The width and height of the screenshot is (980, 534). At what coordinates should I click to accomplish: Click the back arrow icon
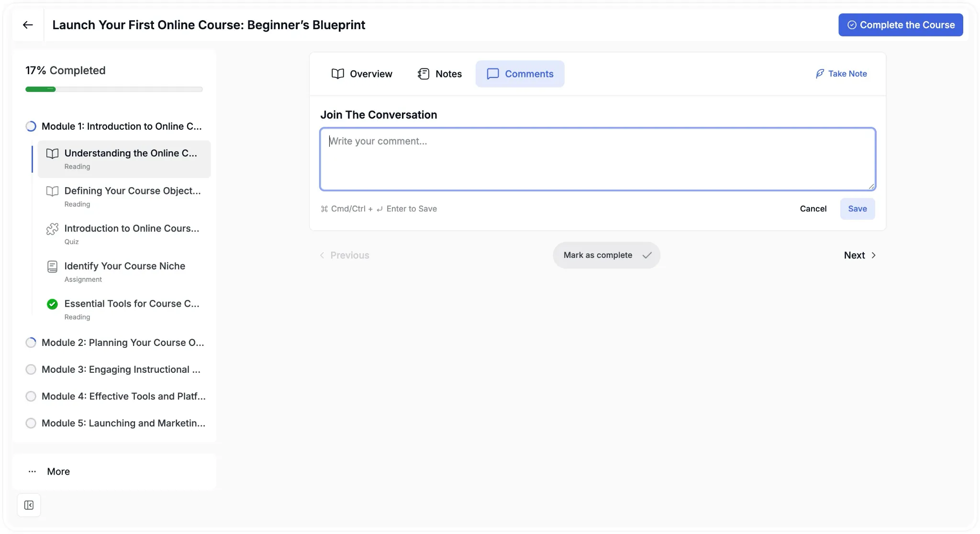point(28,25)
